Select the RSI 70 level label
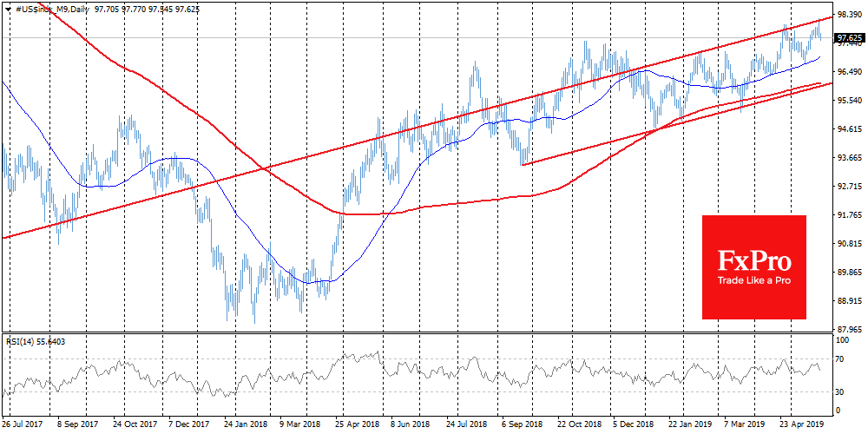 point(840,358)
